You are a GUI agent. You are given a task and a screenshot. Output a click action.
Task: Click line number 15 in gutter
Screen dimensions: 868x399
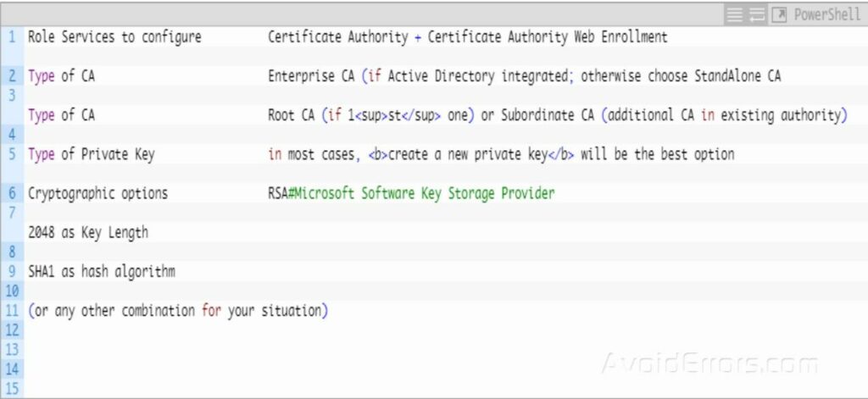click(12, 389)
